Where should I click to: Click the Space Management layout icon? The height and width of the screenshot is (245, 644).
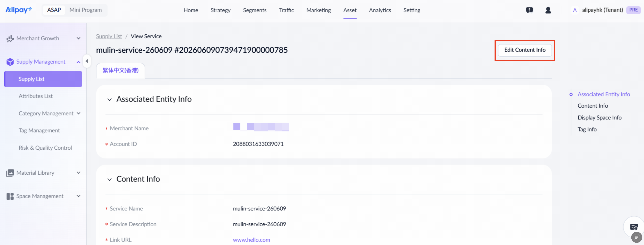[10, 196]
